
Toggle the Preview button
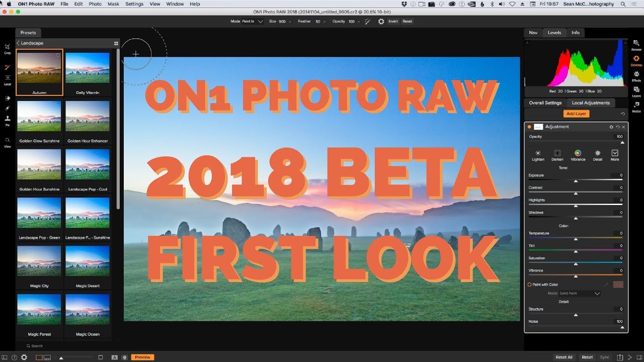point(142,357)
